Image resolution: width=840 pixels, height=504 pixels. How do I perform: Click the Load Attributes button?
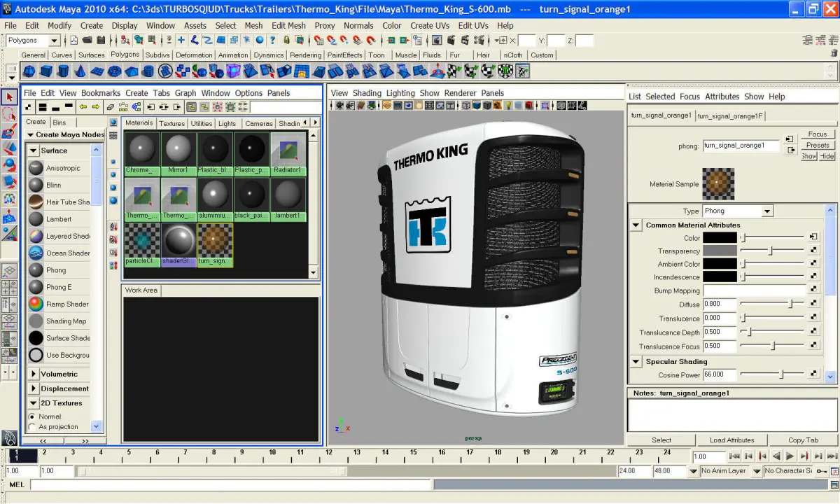pyautogui.click(x=731, y=440)
